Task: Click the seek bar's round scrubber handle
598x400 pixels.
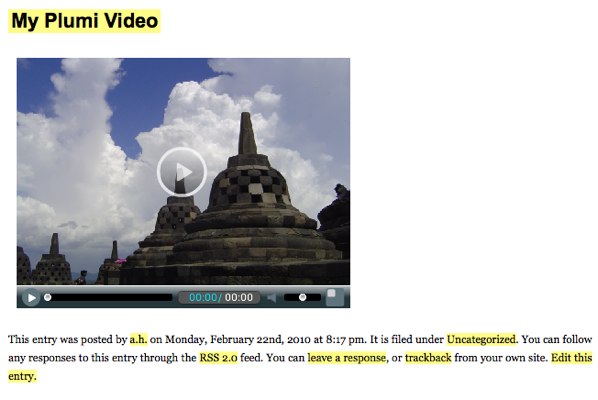Action: 47,297
